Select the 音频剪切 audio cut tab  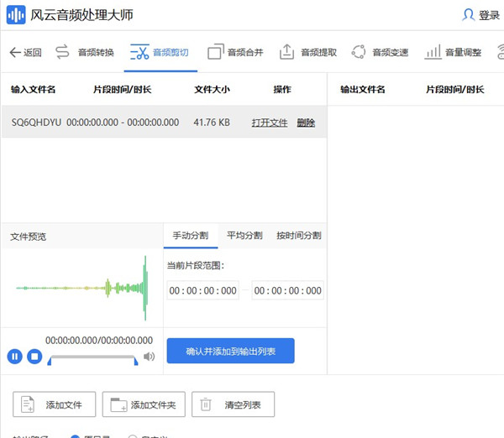160,52
